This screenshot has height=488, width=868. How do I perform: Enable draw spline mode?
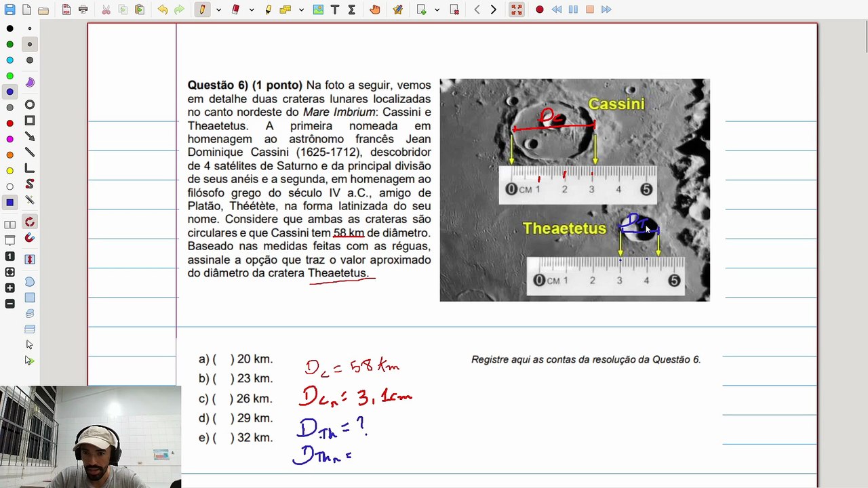pos(30,184)
